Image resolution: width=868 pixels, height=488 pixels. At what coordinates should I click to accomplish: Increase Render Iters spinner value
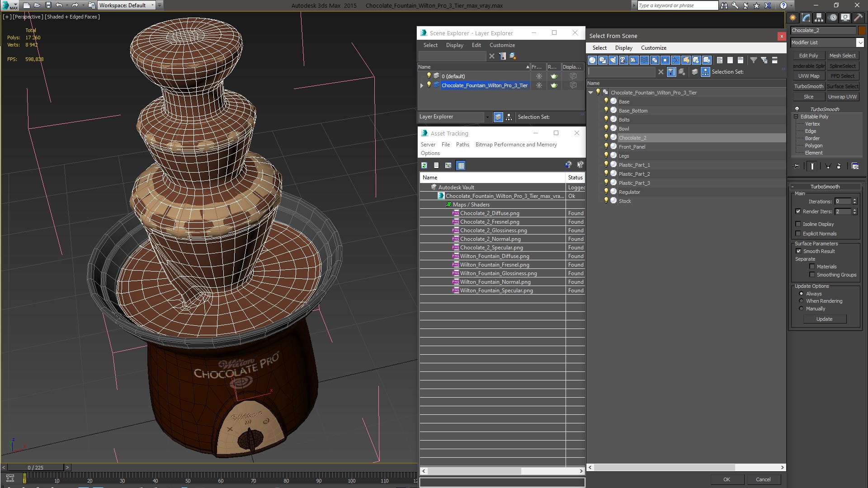(x=854, y=210)
